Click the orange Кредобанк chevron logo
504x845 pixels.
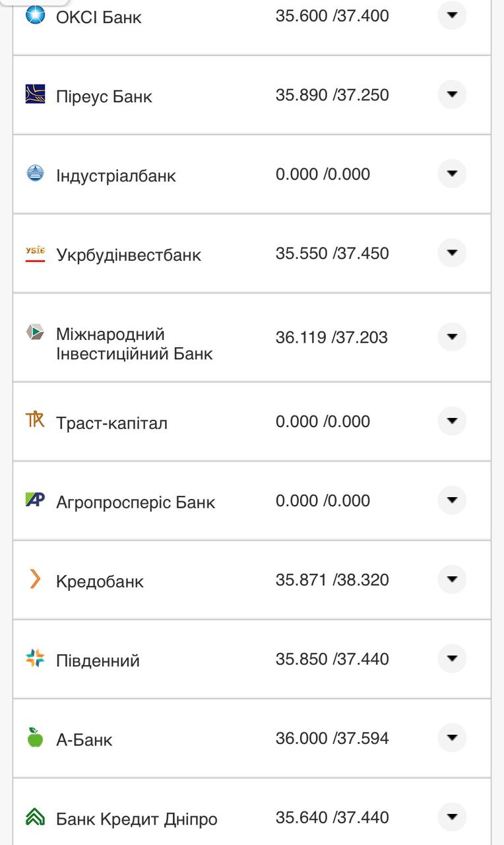[34, 579]
